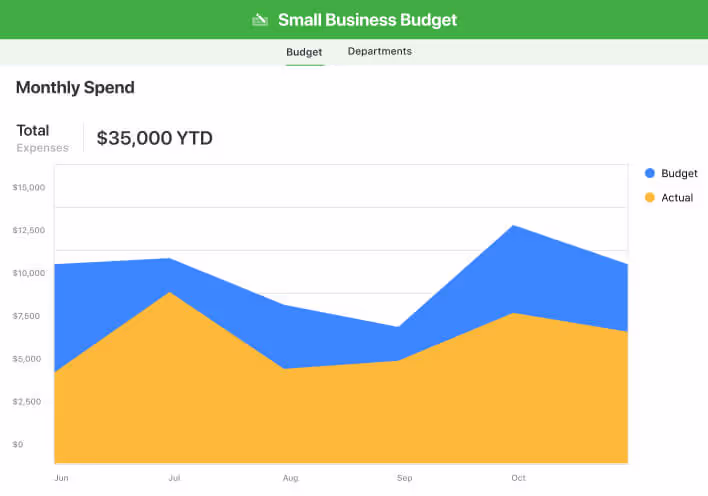Screen dimensions: 708x496
Task: Click the Jul label on the x-axis
Action: pyautogui.click(x=174, y=478)
